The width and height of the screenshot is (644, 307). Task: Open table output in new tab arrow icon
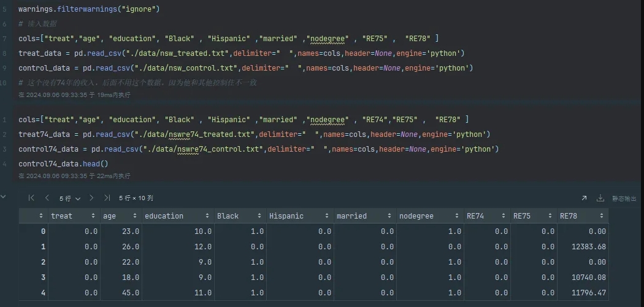click(584, 198)
